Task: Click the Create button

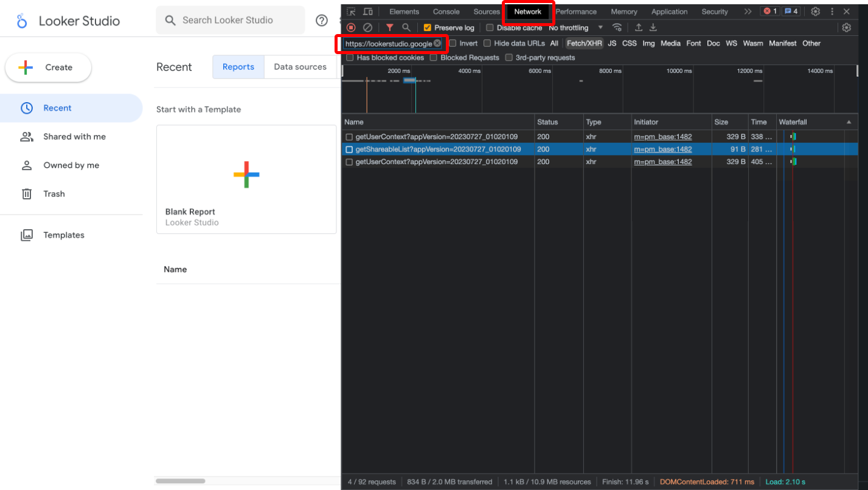Action: click(49, 67)
